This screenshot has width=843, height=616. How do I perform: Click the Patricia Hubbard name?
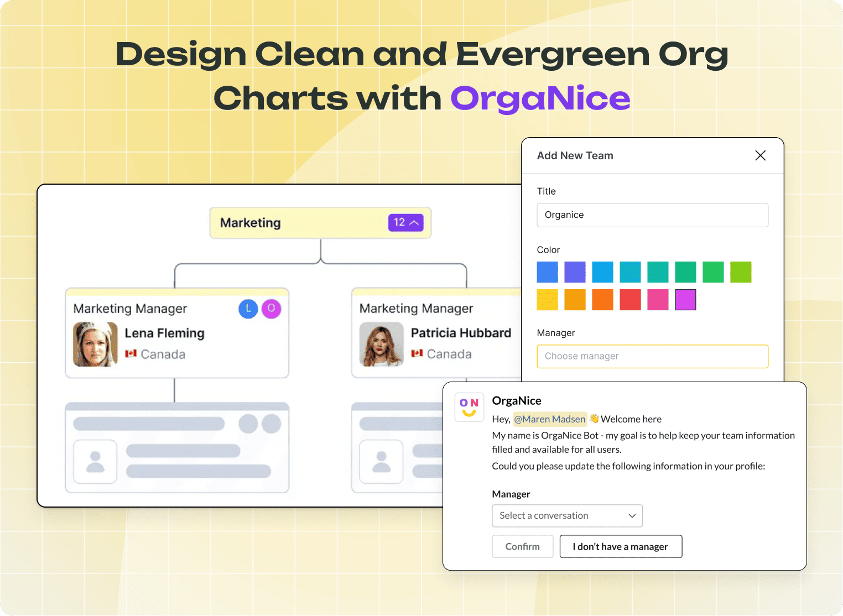point(461,333)
